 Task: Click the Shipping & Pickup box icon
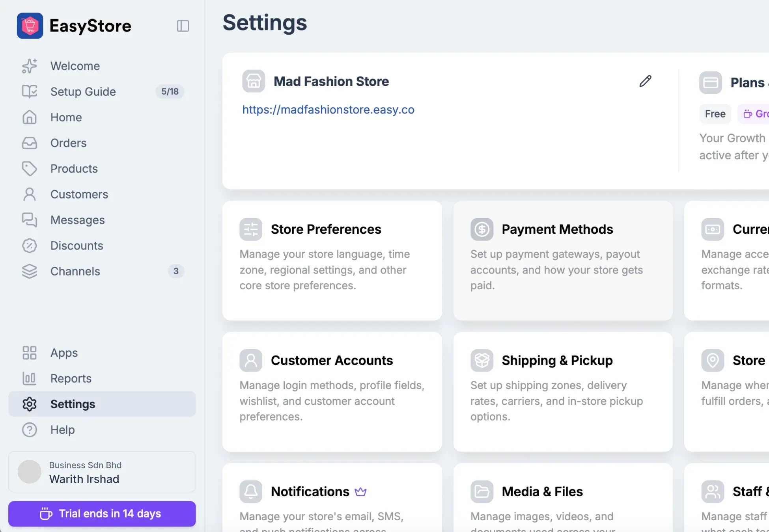(482, 360)
